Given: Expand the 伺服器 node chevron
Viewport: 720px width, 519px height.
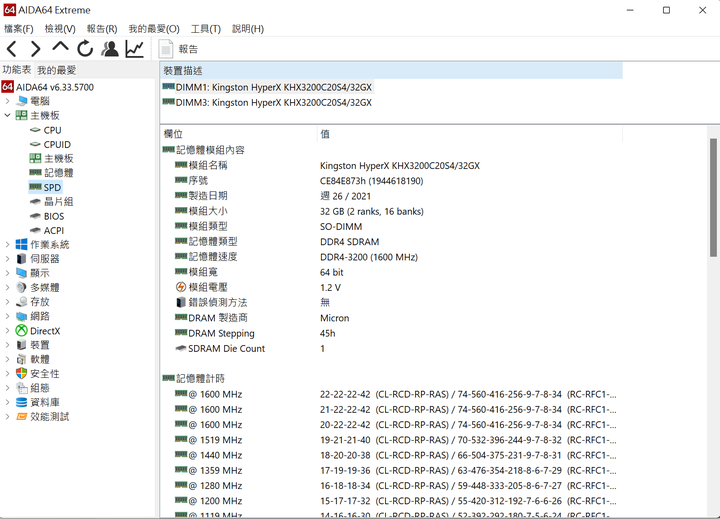Looking at the screenshot, I should [x=7, y=259].
